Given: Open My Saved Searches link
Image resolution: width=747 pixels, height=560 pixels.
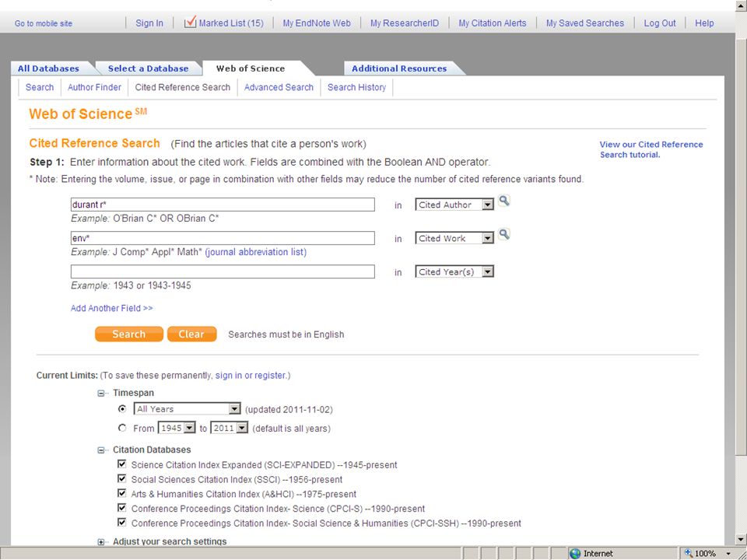Looking at the screenshot, I should click(x=585, y=23).
